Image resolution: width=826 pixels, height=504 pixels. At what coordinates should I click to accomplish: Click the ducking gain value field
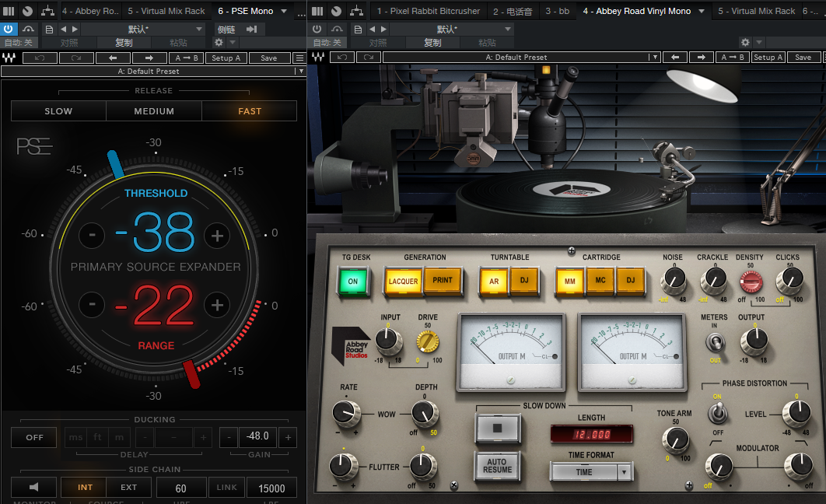point(257,436)
